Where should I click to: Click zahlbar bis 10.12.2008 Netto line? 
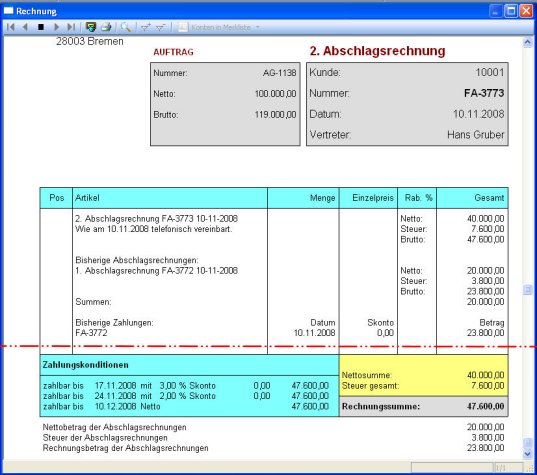coord(186,407)
